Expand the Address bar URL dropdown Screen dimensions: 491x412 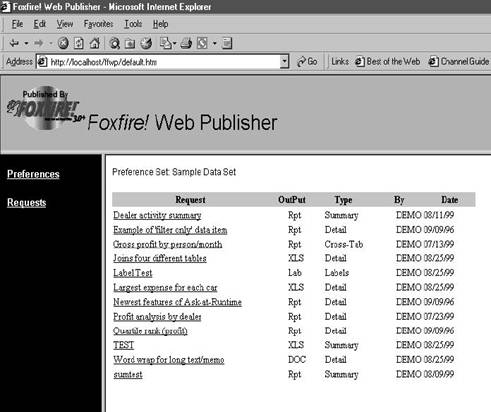284,62
